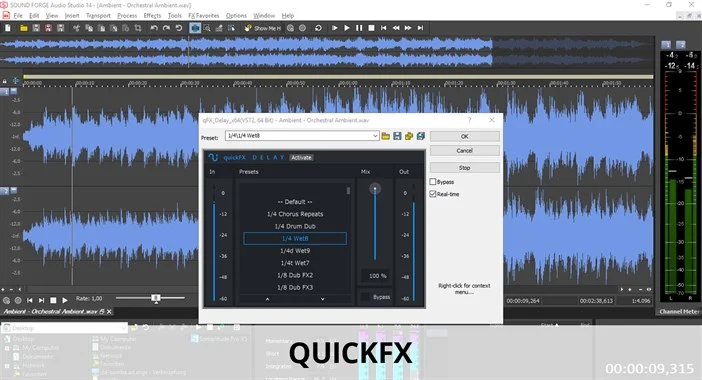The width and height of the screenshot is (702, 380).
Task: Enable the Bypass checkbox in dialog
Action: point(433,182)
